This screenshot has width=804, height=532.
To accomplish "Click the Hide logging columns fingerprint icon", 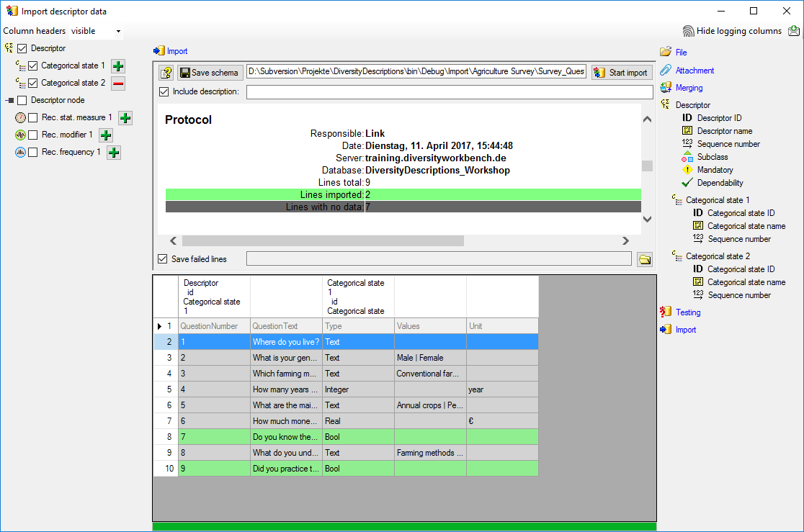I will pyautogui.click(x=689, y=31).
